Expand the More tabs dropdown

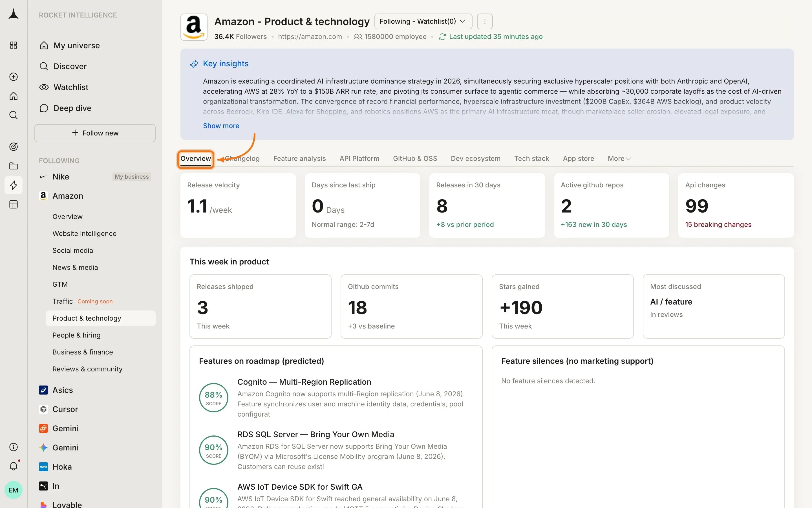click(x=619, y=159)
